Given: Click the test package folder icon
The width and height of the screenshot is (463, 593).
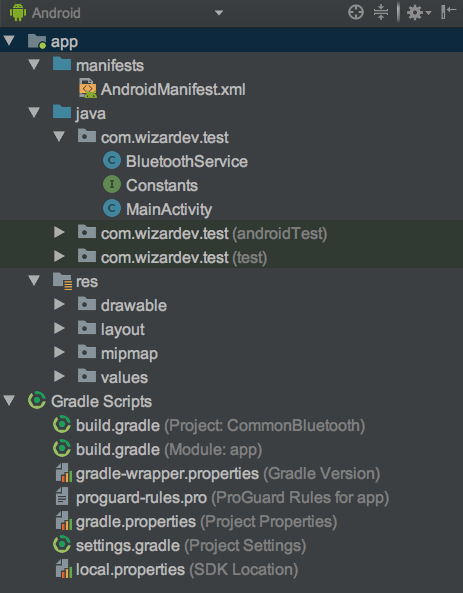Looking at the screenshot, I should [x=87, y=256].
